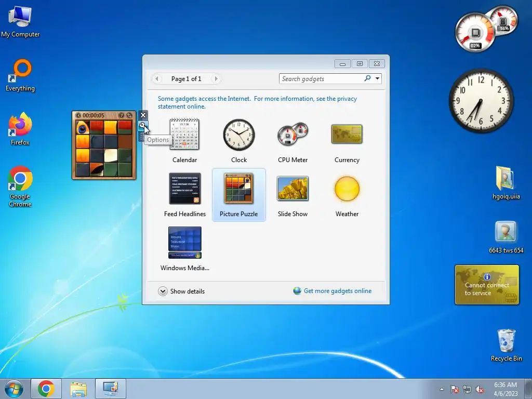Viewport: 532px width, 399px height.
Task: Open the Calendar gadget
Action: [x=184, y=141]
